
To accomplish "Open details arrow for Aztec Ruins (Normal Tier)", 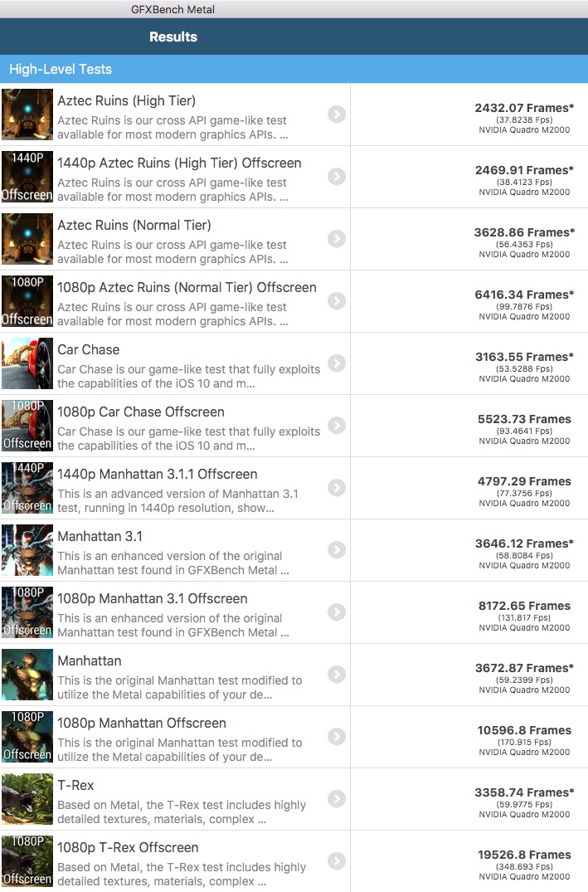I will 337,239.
